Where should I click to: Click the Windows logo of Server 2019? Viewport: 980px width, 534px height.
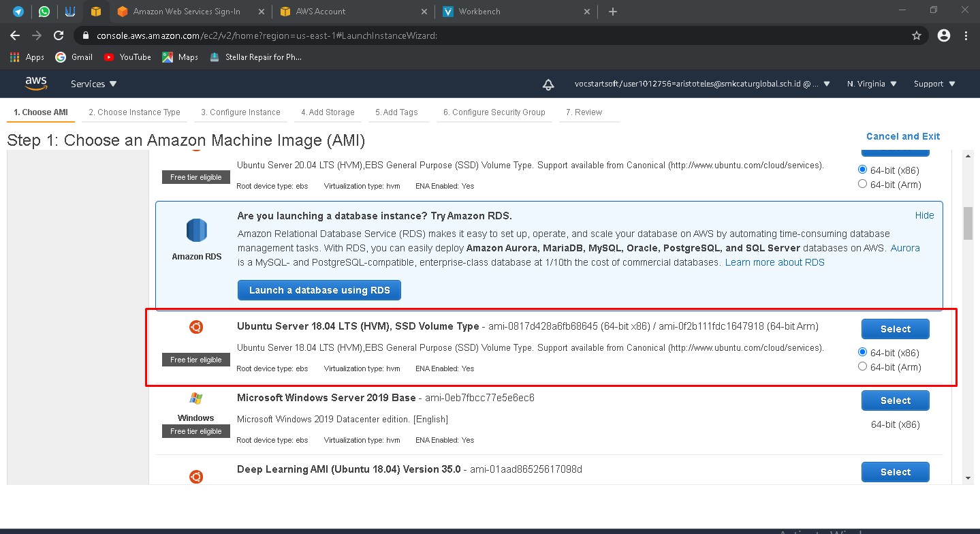point(196,398)
